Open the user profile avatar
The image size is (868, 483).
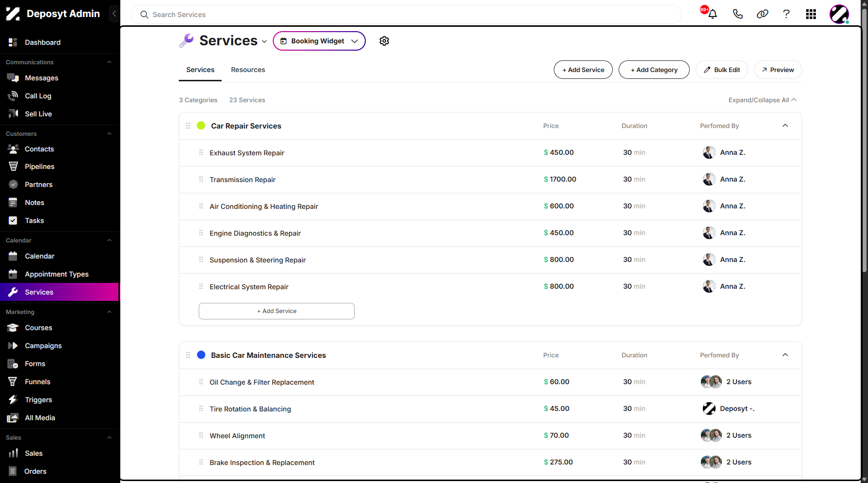[x=839, y=14]
